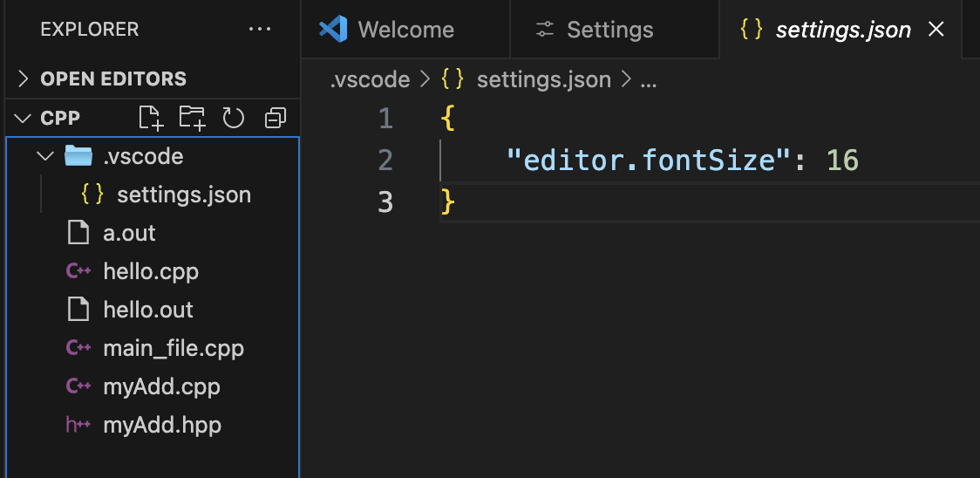Click the "editor.fontSize" key text
The image size is (980, 478).
click(649, 160)
